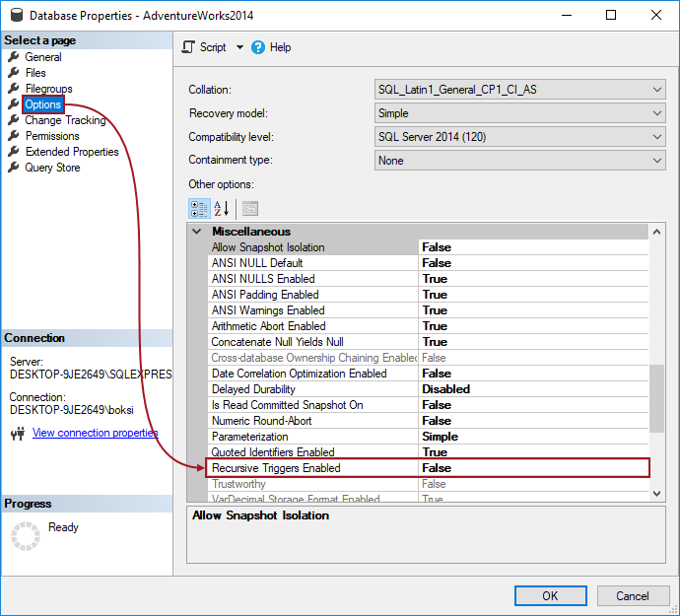The image size is (680, 616).
Task: Open the Collation dropdown
Action: point(519,90)
